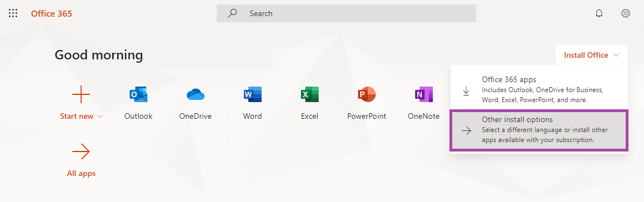Screen dimensions: 644x202
Task: Click the download arrow icon for Office 365 apps
Action: (466, 90)
